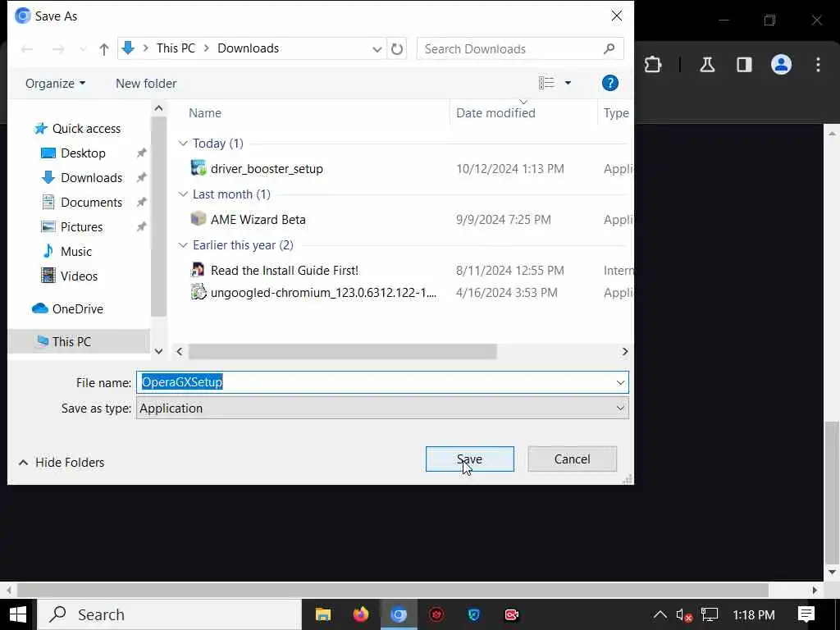
Task: Go forward using the forward arrow
Action: tap(58, 49)
